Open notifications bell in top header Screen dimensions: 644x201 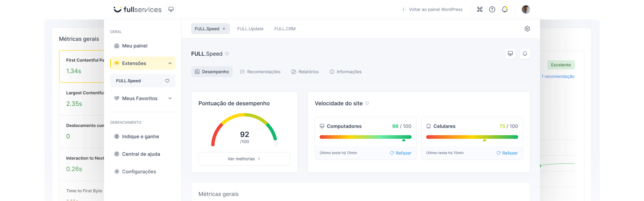click(x=505, y=10)
